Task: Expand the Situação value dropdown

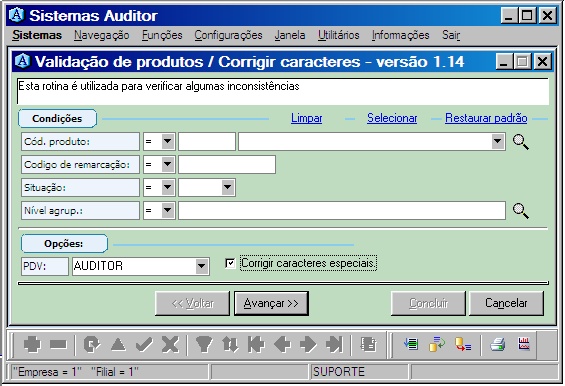Action: coord(227,187)
